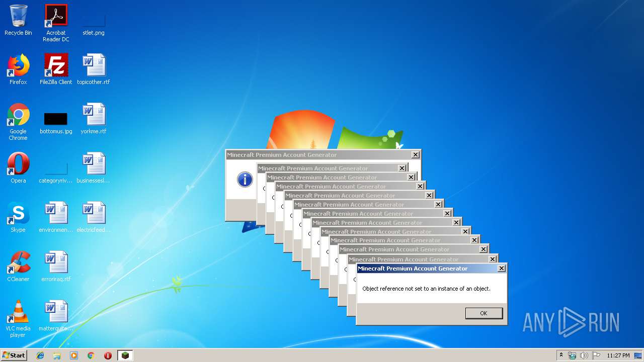
Task: Select the environmen... document
Action: 56,217
